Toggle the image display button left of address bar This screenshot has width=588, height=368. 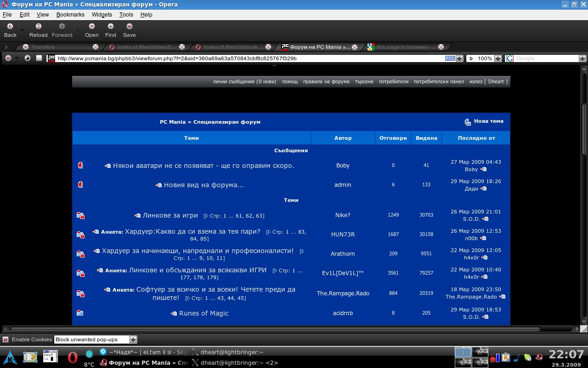[x=28, y=58]
